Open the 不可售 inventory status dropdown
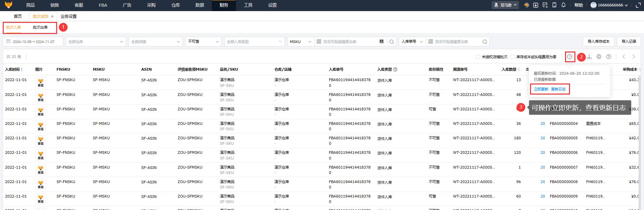644x210 pixels. [203, 42]
